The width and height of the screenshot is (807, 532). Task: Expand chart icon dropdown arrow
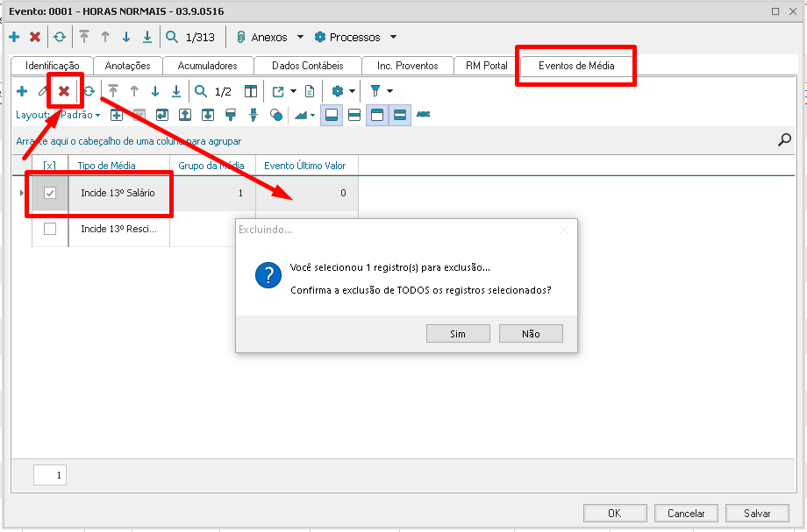click(x=312, y=115)
